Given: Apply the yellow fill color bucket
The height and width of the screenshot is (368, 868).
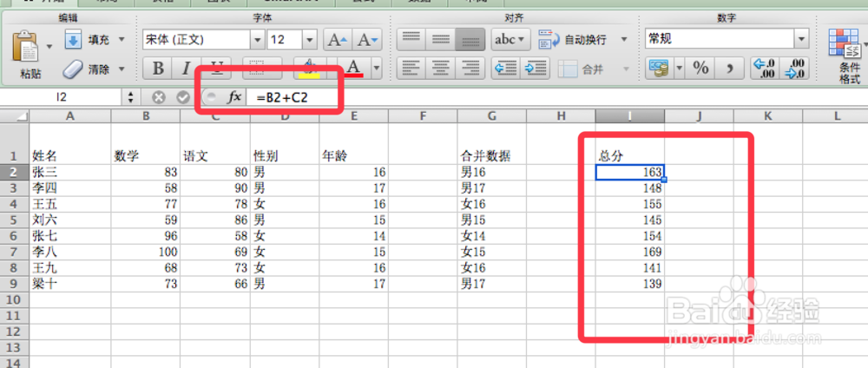Looking at the screenshot, I should click(310, 69).
